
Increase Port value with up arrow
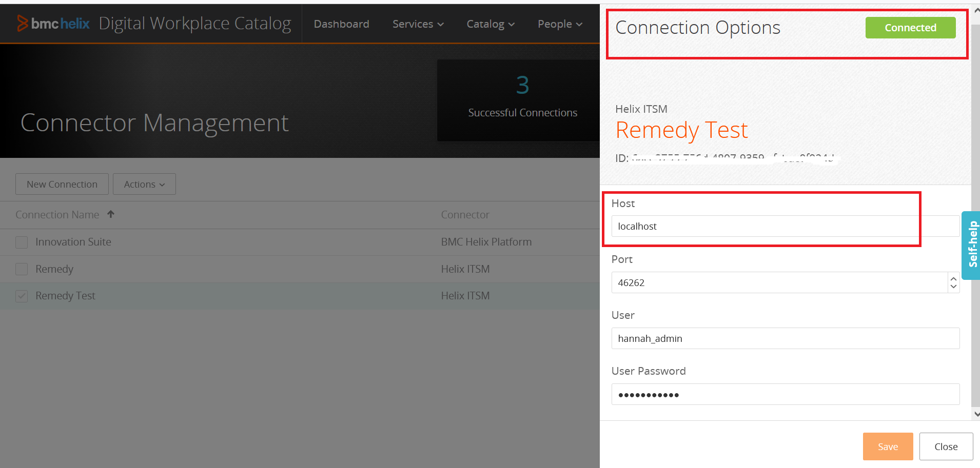[953, 278]
